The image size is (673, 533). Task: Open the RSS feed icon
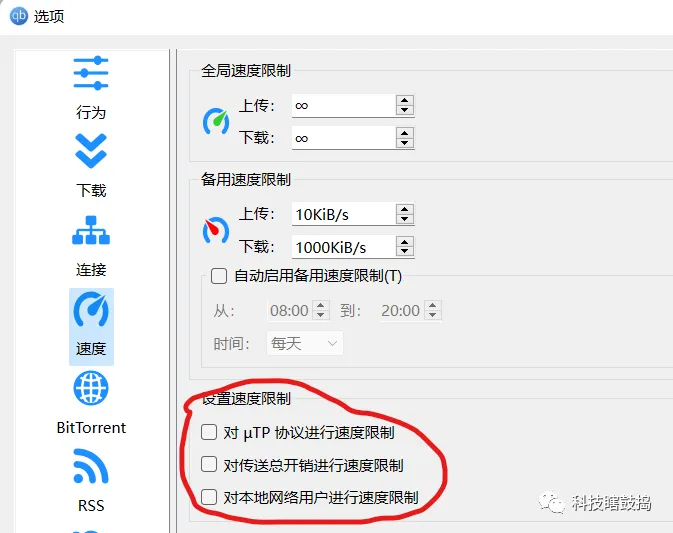pyautogui.click(x=91, y=466)
